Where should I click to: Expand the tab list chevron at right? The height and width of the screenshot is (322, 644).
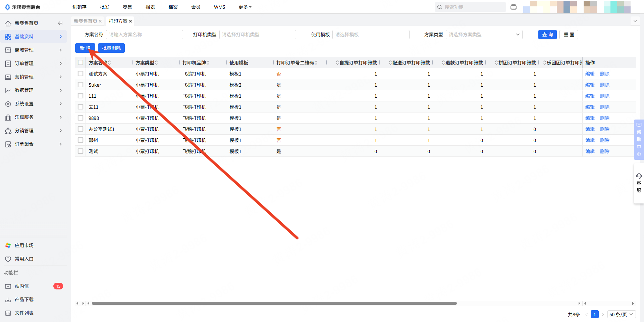pos(635,21)
